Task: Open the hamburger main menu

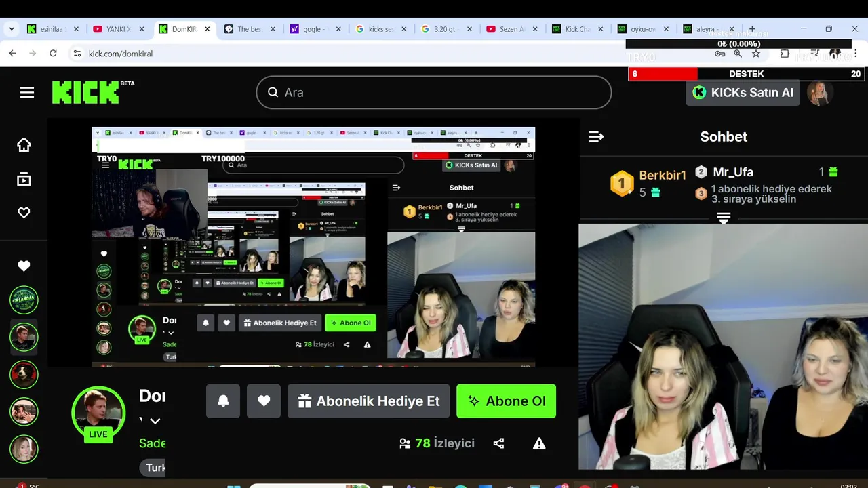Action: click(x=27, y=93)
